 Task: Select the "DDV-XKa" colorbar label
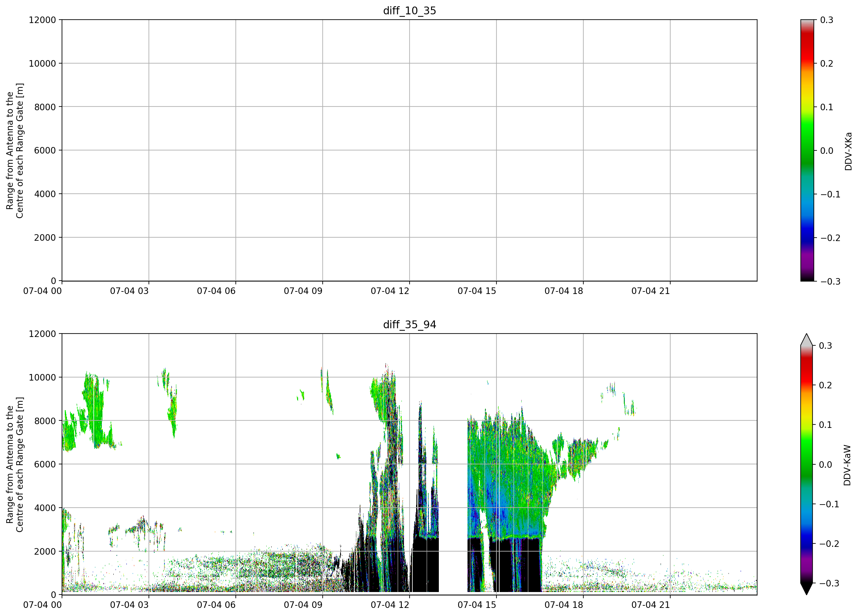(x=848, y=151)
